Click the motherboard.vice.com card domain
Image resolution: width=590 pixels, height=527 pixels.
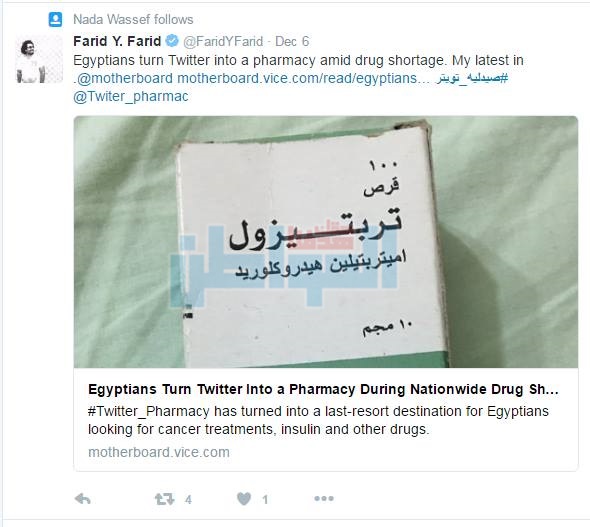[159, 452]
